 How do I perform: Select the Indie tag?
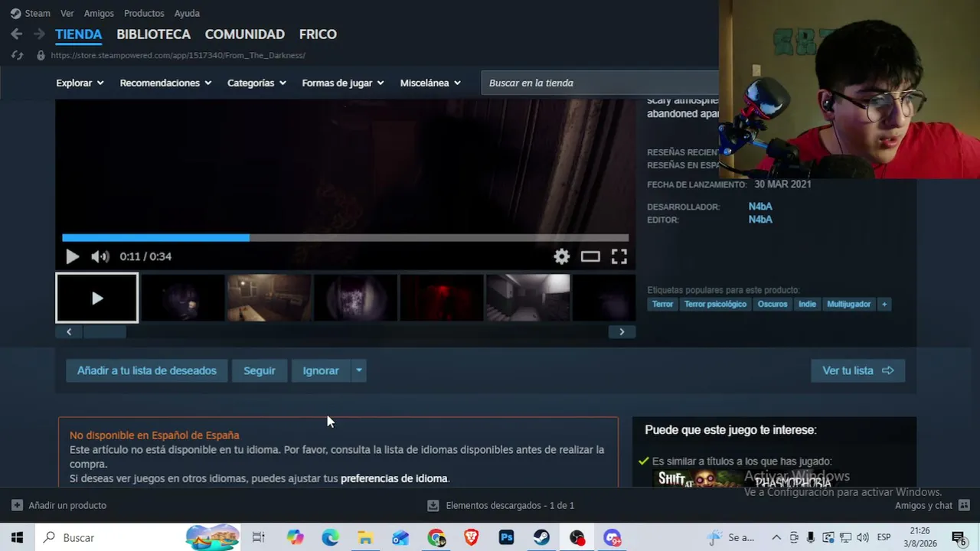(x=808, y=304)
